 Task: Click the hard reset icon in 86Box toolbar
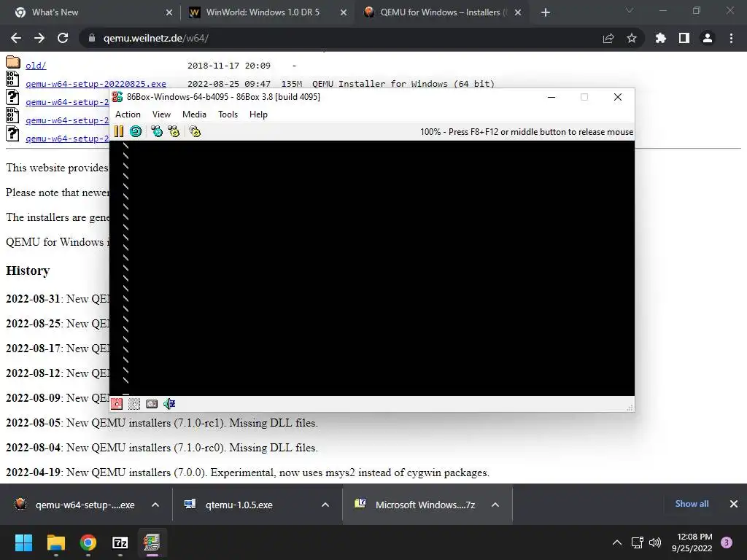coord(136,131)
